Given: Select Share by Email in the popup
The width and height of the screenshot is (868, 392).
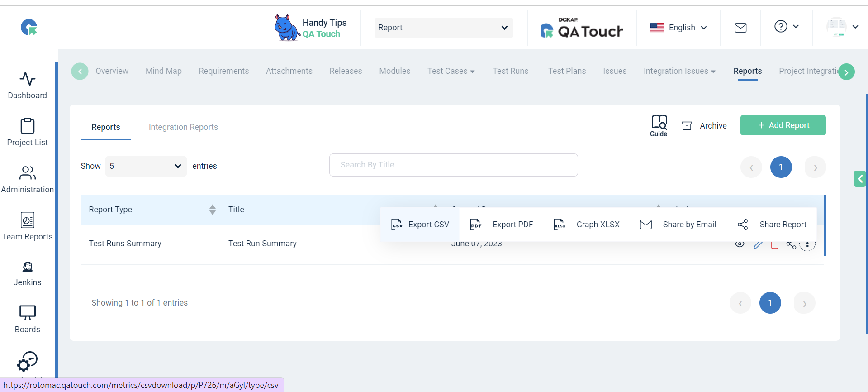Looking at the screenshot, I should [678, 225].
